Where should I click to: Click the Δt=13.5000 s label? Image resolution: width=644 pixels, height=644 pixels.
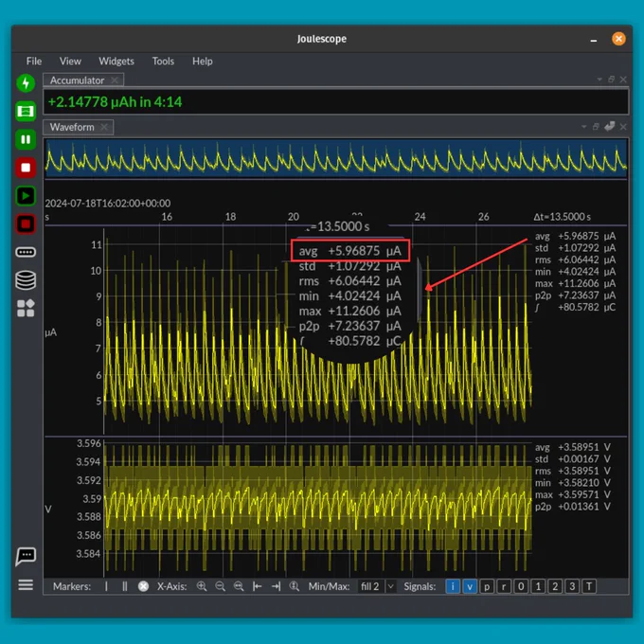562,217
